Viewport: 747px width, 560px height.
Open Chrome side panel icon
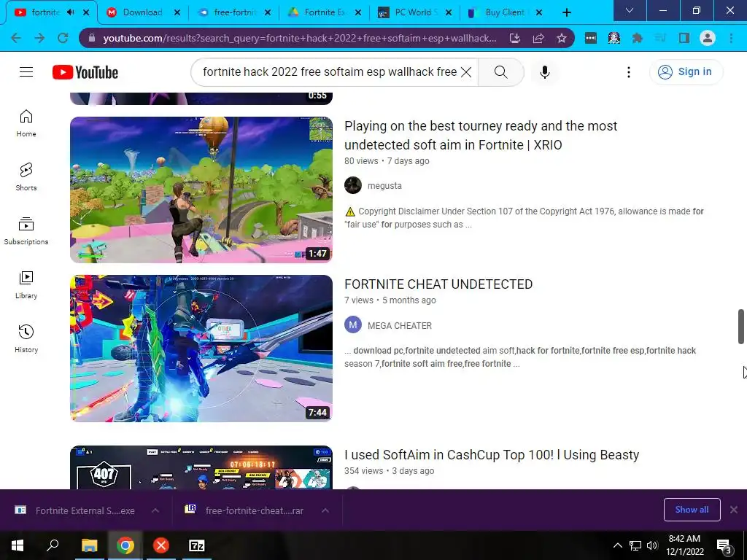click(684, 38)
